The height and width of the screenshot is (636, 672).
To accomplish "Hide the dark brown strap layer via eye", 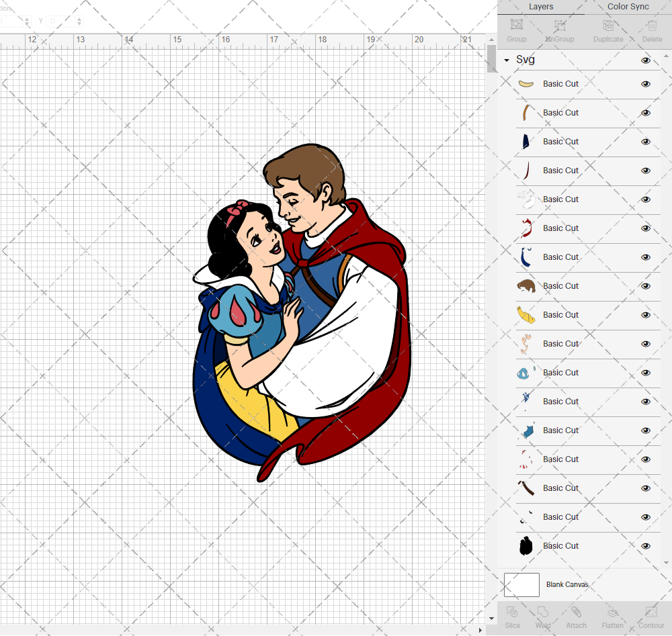I will tap(645, 488).
